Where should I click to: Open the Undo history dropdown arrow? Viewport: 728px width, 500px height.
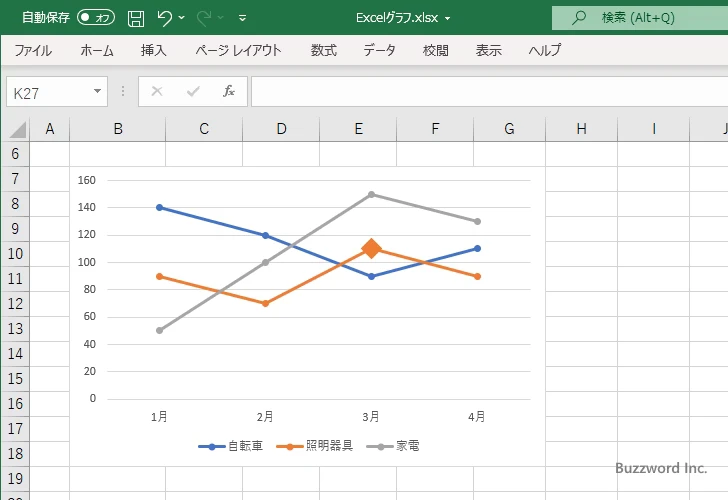[182, 18]
